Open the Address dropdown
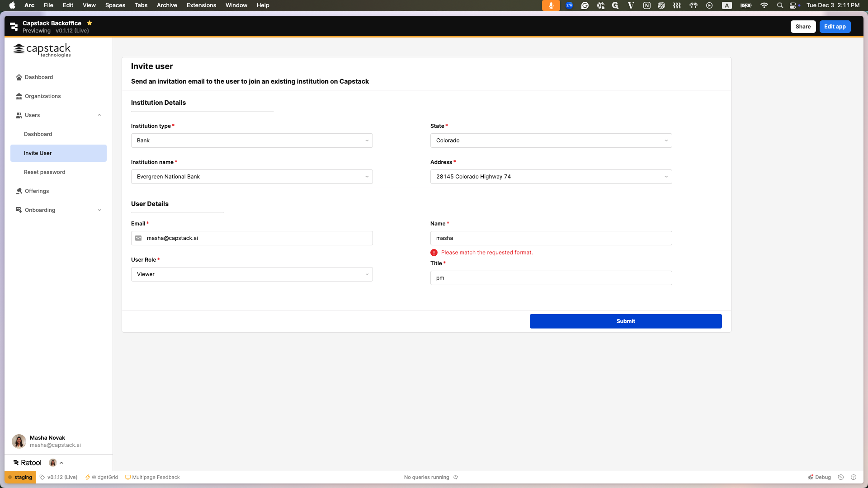This screenshot has width=868, height=488. pos(551,177)
